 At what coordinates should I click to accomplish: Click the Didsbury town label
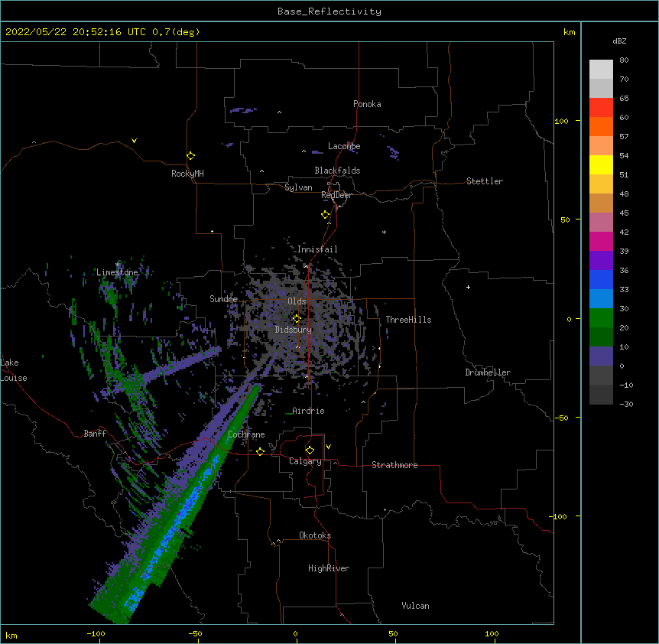pyautogui.click(x=293, y=330)
